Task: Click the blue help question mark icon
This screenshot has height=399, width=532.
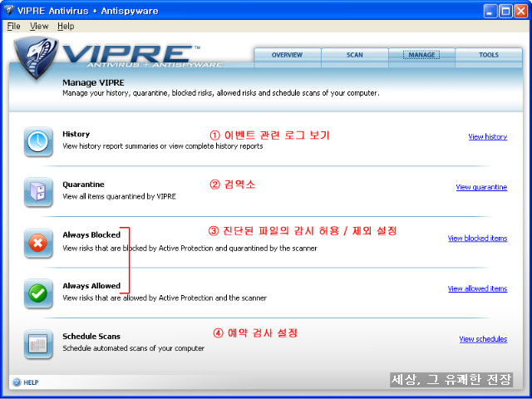Action: coord(17,382)
